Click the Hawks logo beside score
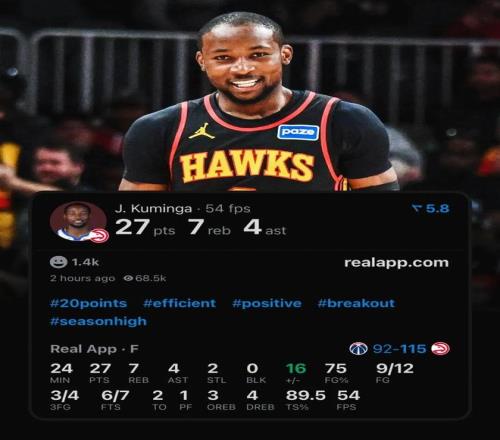 (440, 349)
